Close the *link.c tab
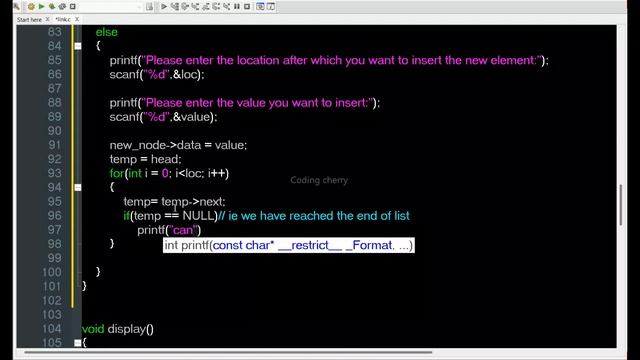The image size is (640, 360). click(x=77, y=19)
